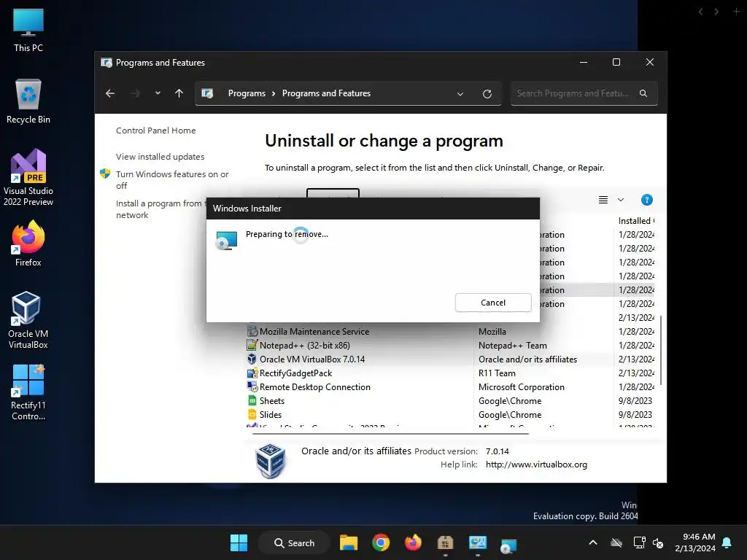Select the Notepad++ Team publisher cell
Viewport: 747px width, 560px height.
point(513,345)
